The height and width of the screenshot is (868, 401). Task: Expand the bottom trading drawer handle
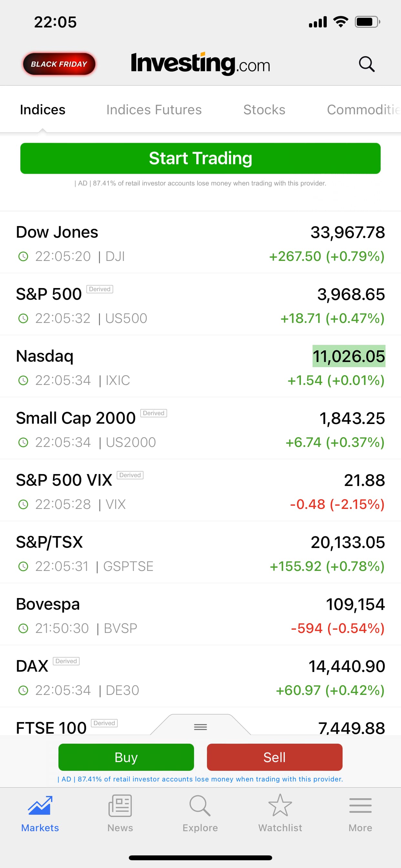[x=200, y=727]
